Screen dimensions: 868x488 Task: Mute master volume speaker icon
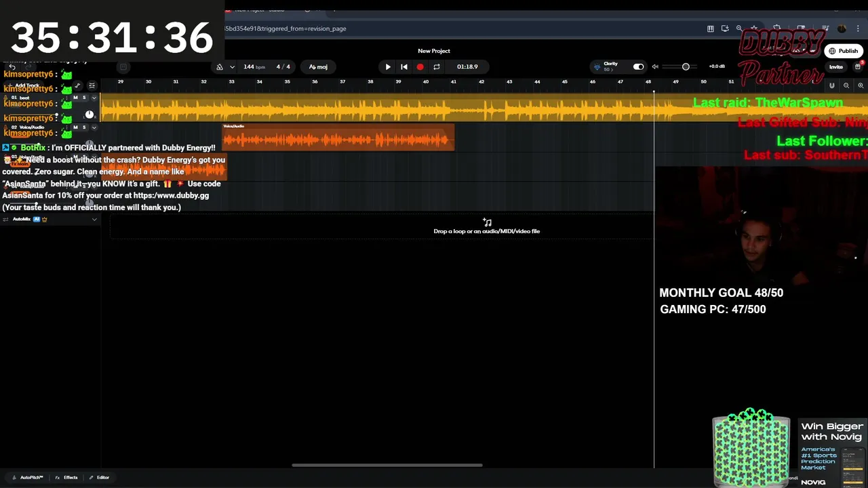pyautogui.click(x=655, y=66)
